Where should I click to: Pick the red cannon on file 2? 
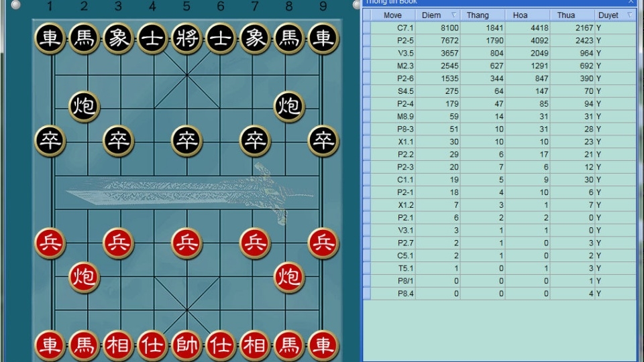85,277
